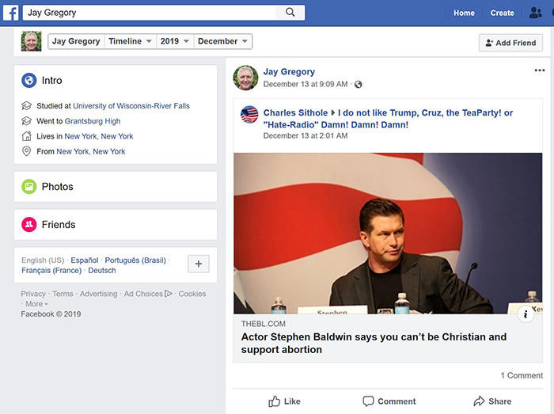This screenshot has width=554, height=414.
Task: View the 1 Comment link
Action: pos(521,375)
